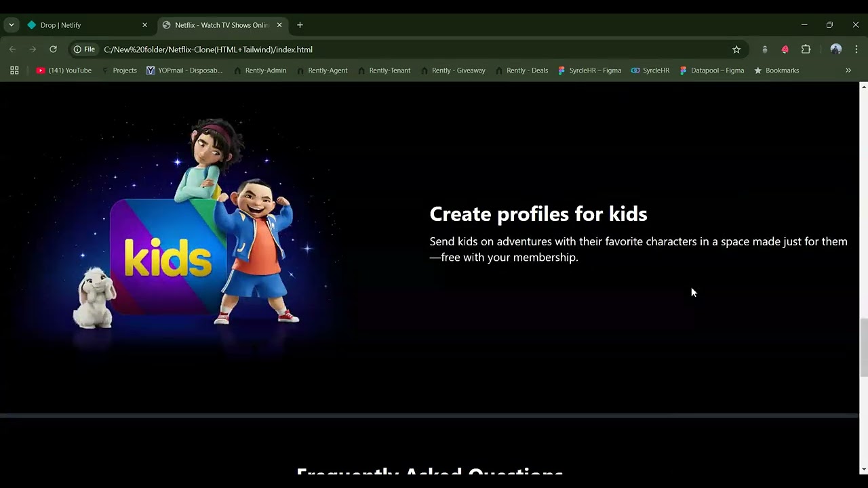This screenshot has width=868, height=488.
Task: Switch to the Drop | Netlify tab
Action: click(87, 25)
